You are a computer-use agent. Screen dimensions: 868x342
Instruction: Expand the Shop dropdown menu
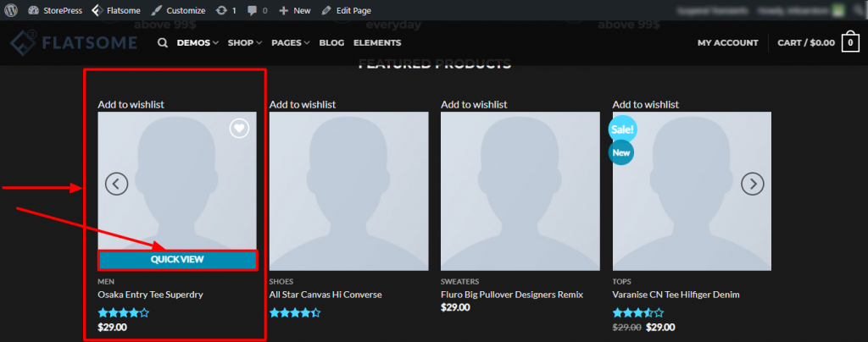tap(245, 42)
